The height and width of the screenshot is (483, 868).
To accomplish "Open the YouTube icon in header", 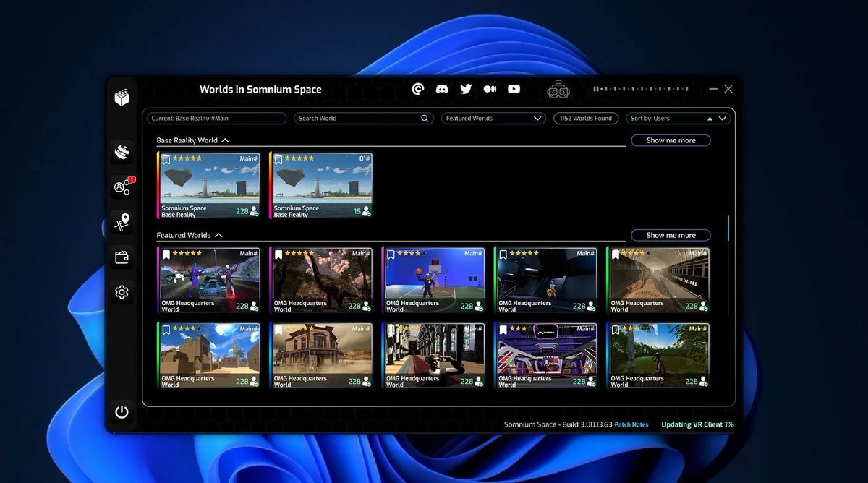I will [x=514, y=89].
